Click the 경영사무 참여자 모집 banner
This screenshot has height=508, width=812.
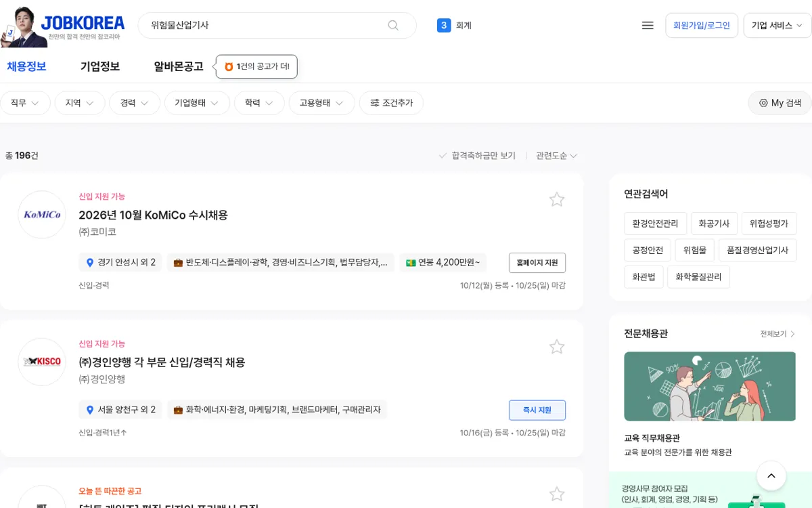710,490
